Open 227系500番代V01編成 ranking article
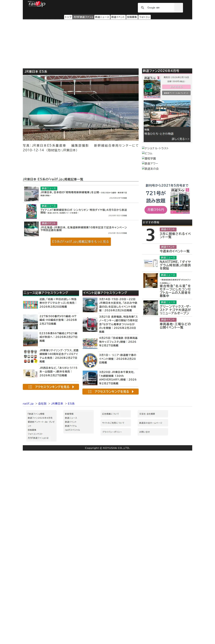Image resolution: width=215 pixels, height=644 pixels. click(x=59, y=320)
